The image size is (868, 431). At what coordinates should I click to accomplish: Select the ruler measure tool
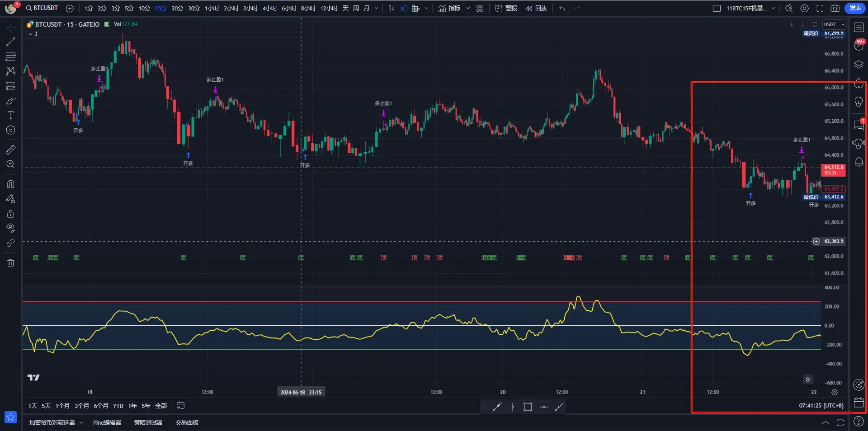click(11, 150)
